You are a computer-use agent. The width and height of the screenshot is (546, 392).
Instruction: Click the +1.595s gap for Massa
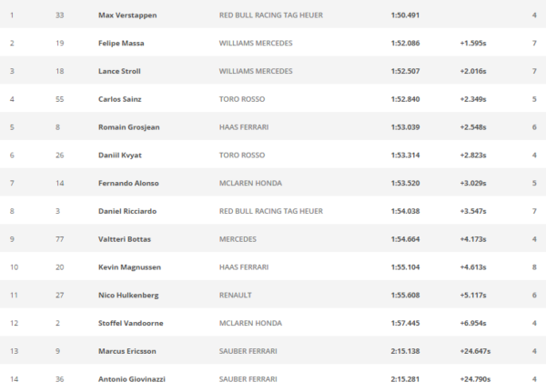tap(478, 43)
